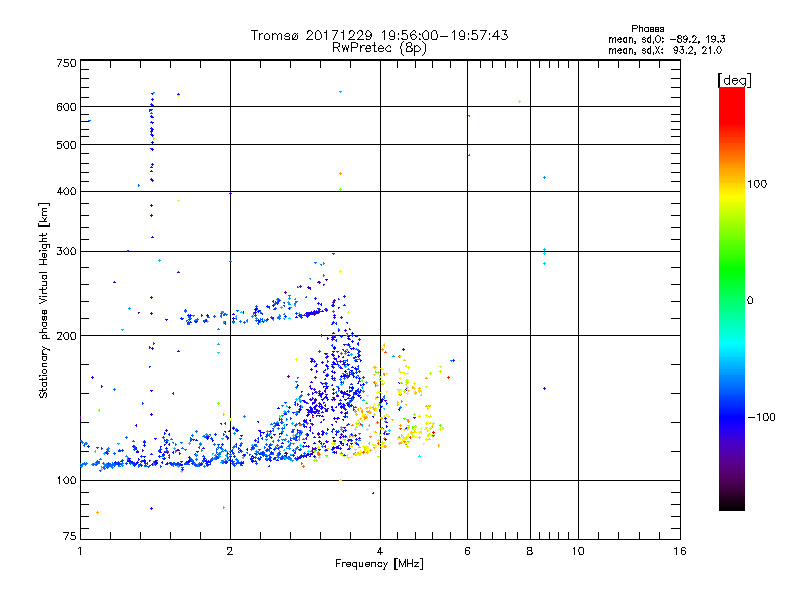This screenshot has width=800, height=600.
Task: Click the '0' colorbar tick label
Action: [750, 301]
